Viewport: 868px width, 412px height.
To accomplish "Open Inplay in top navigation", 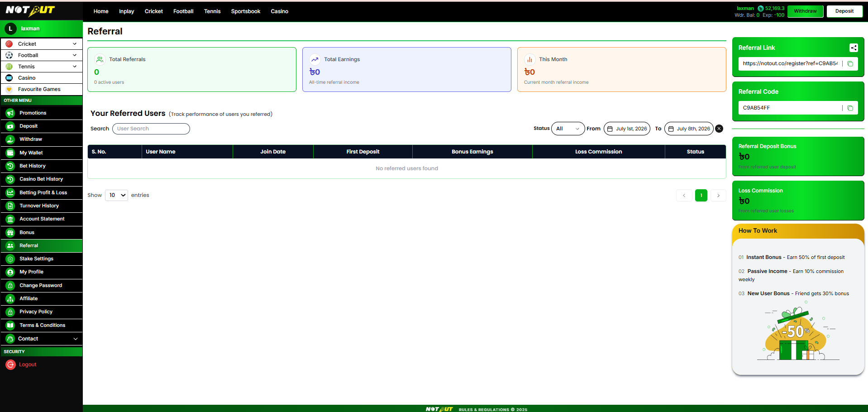I will pyautogui.click(x=127, y=11).
